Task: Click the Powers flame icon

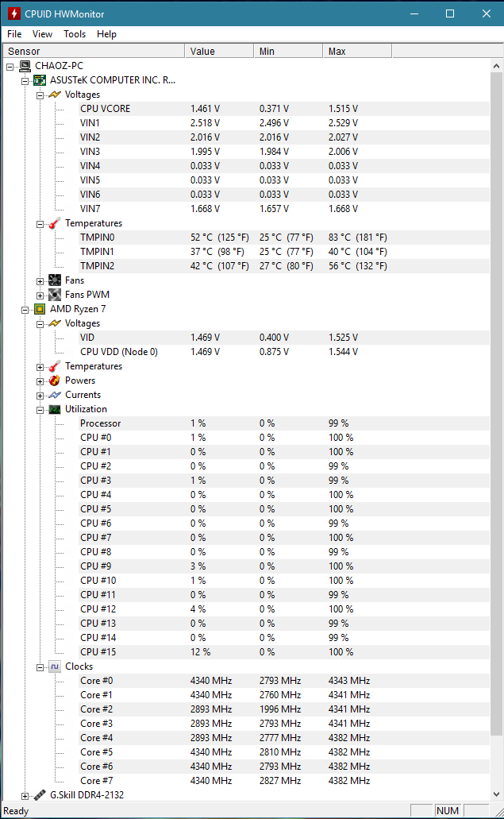Action: pos(55,381)
